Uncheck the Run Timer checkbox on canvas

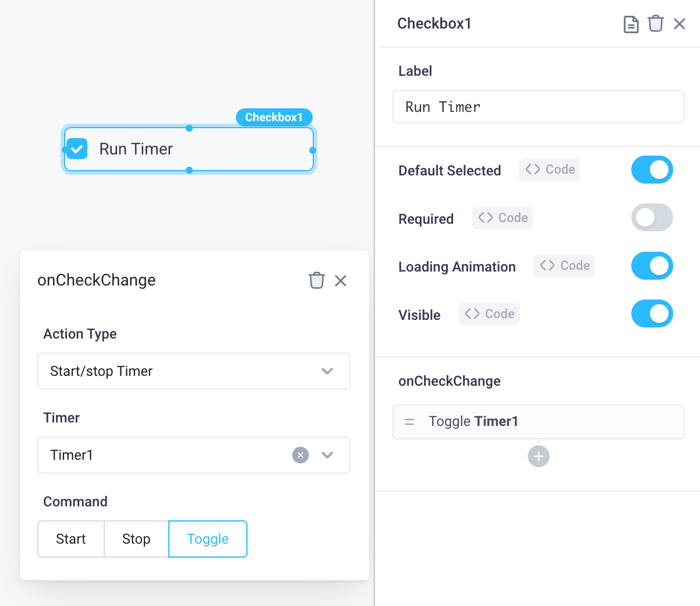pyautogui.click(x=76, y=149)
